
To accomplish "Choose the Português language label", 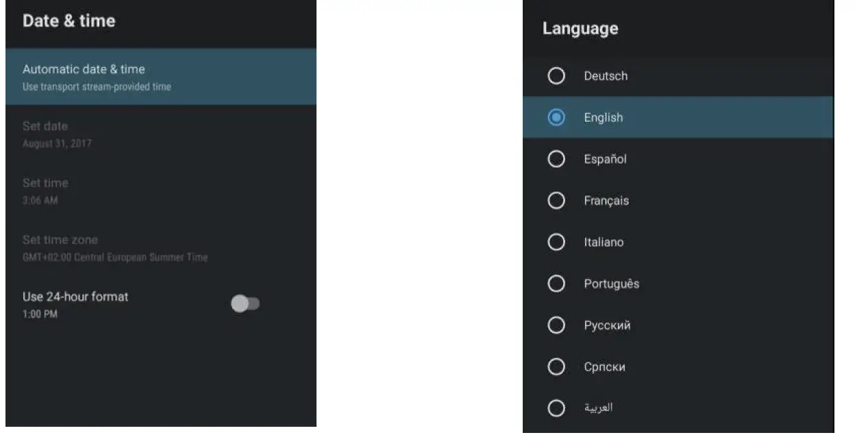I will tap(611, 284).
